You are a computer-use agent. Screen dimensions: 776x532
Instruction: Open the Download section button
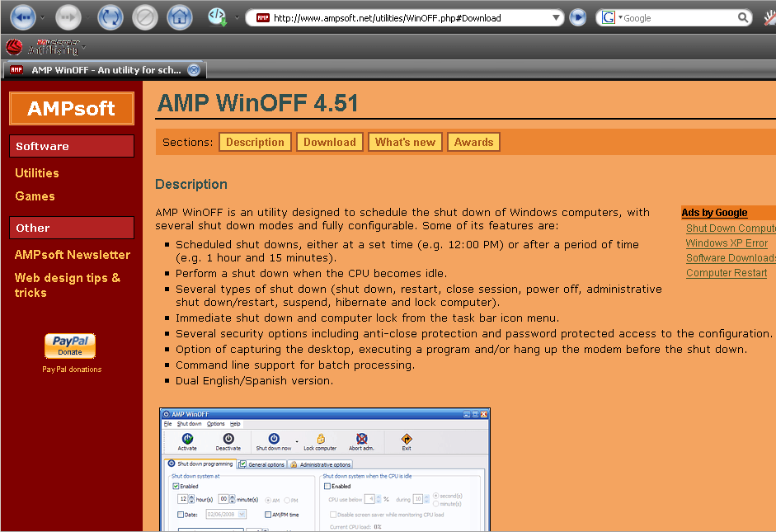click(329, 141)
